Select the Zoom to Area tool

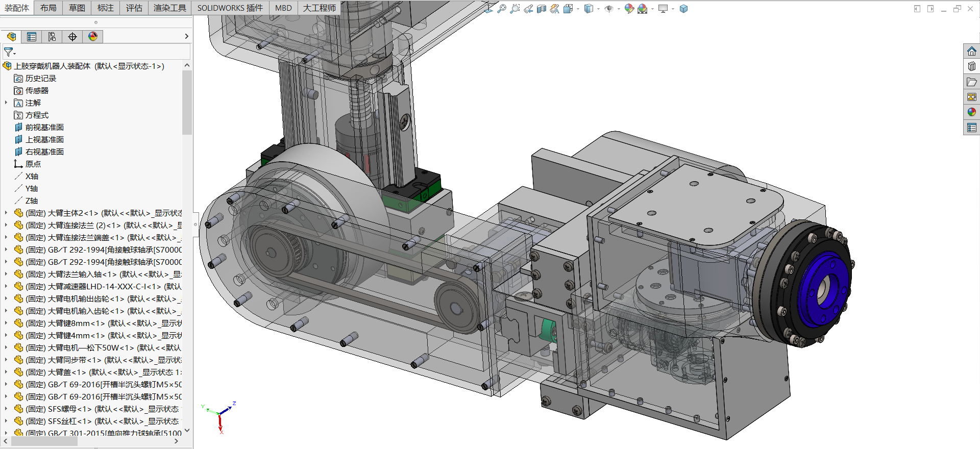[515, 9]
